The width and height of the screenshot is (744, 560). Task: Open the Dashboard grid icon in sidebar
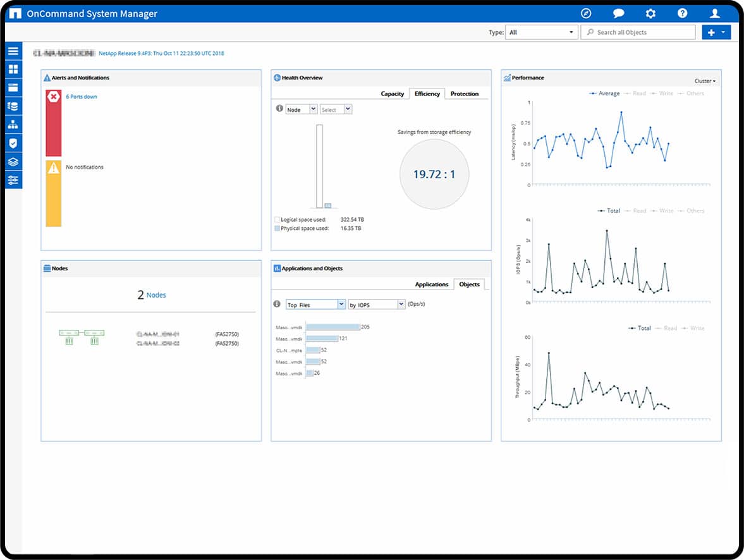pos(13,70)
